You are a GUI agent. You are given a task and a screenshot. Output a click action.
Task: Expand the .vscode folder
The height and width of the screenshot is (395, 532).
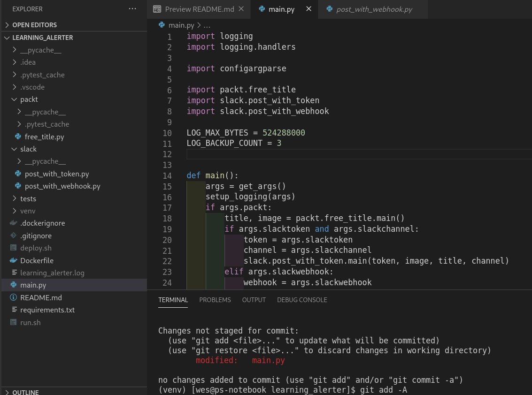[14, 87]
